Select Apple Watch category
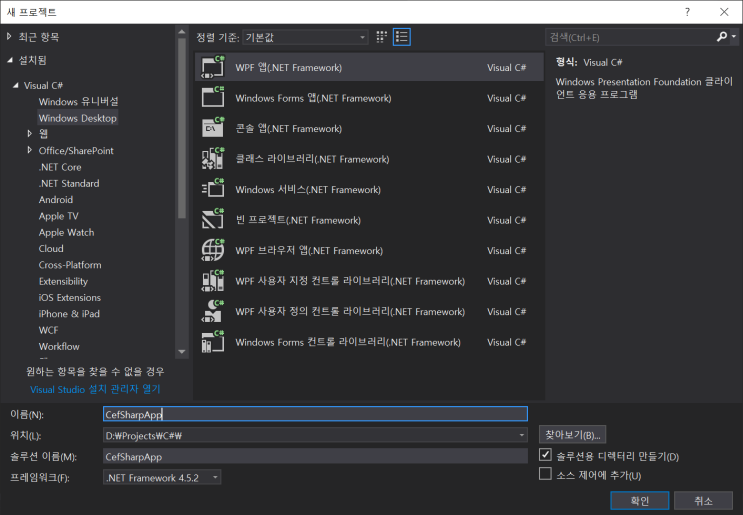 (66, 232)
